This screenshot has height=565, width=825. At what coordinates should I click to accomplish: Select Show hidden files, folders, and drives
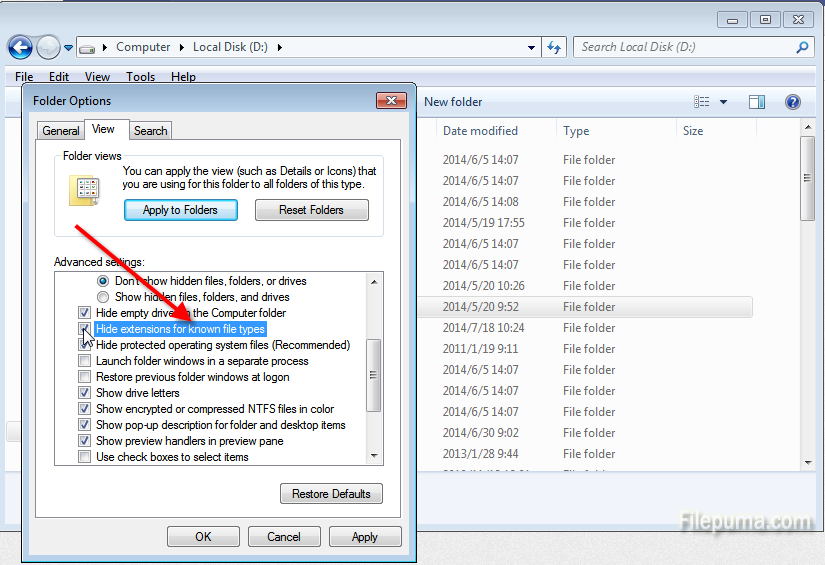click(102, 297)
